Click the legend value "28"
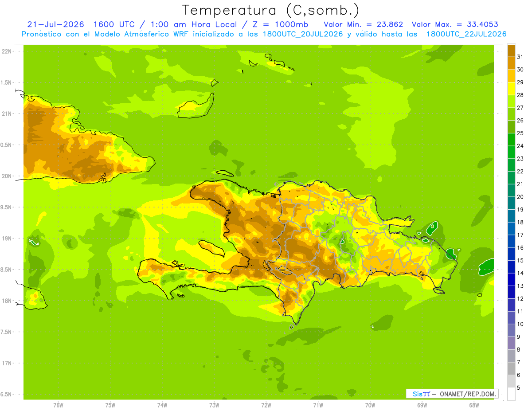 point(520,95)
